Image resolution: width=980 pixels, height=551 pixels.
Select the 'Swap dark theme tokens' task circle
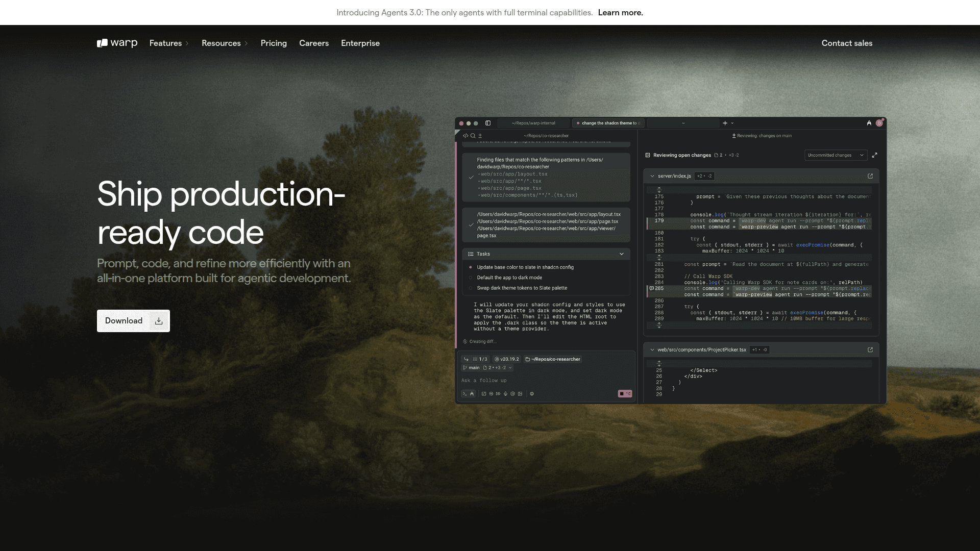point(471,288)
